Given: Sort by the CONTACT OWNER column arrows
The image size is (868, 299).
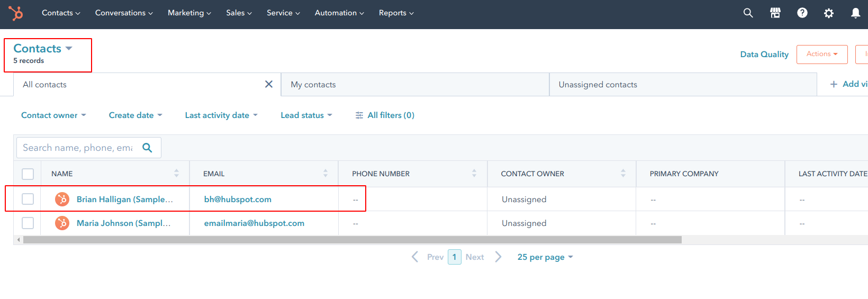Looking at the screenshot, I should click(623, 173).
